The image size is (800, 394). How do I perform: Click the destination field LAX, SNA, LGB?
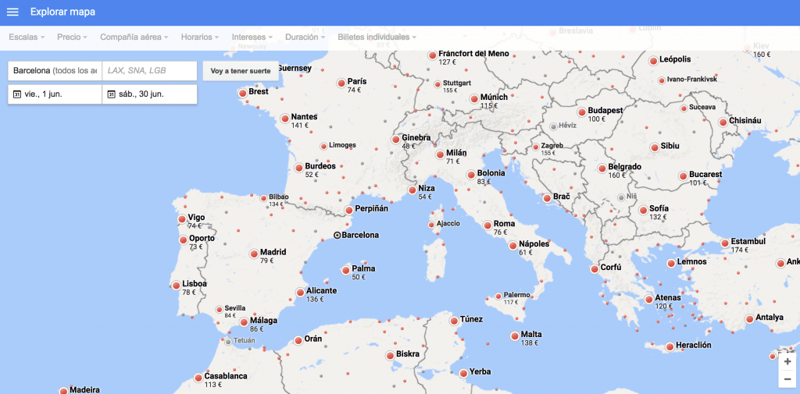pyautogui.click(x=149, y=71)
